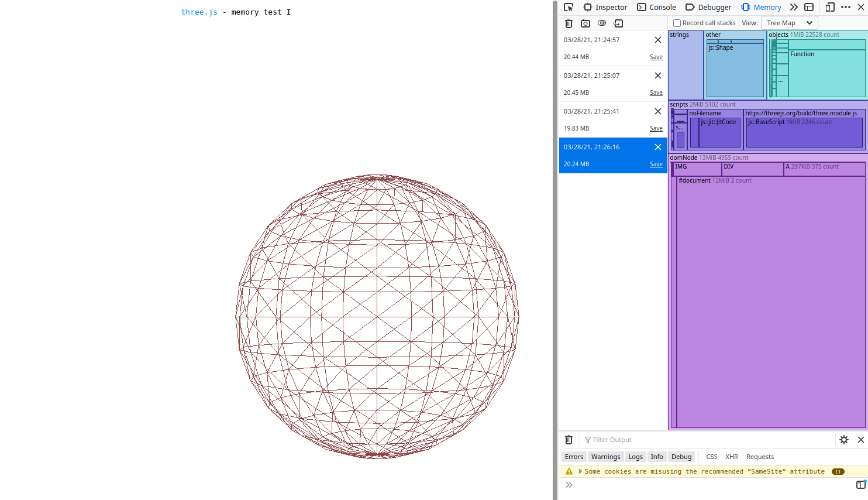Save the 20.24 MB snapshot
This screenshot has height=500, width=868.
tap(656, 164)
